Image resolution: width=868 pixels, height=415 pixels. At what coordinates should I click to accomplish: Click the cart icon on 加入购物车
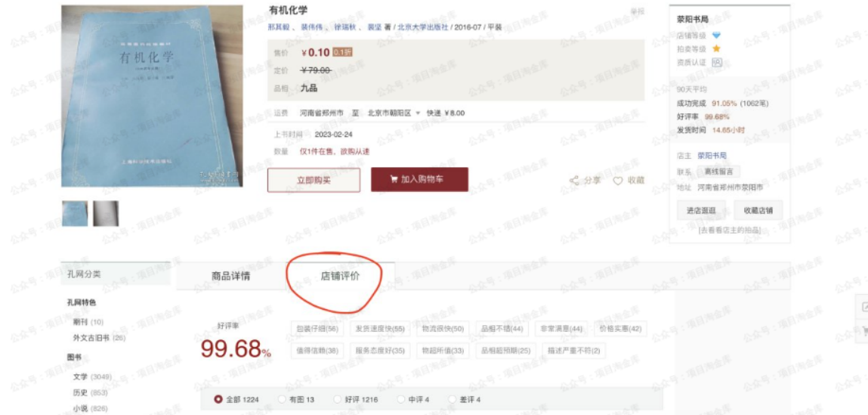coord(394,179)
